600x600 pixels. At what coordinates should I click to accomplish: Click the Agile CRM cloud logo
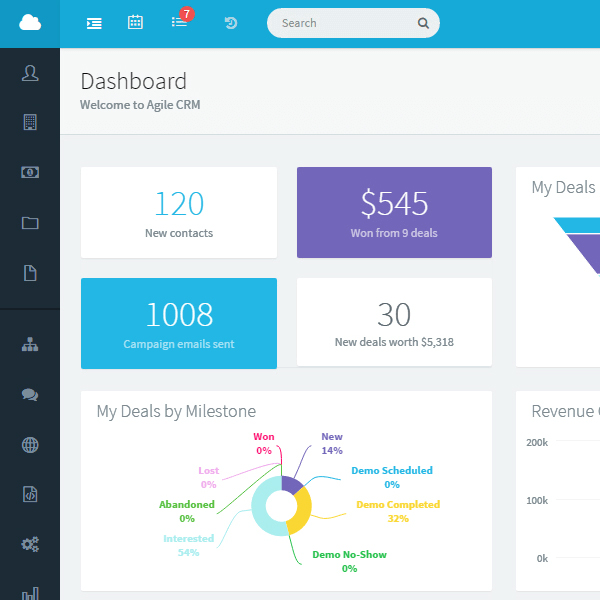click(x=30, y=23)
